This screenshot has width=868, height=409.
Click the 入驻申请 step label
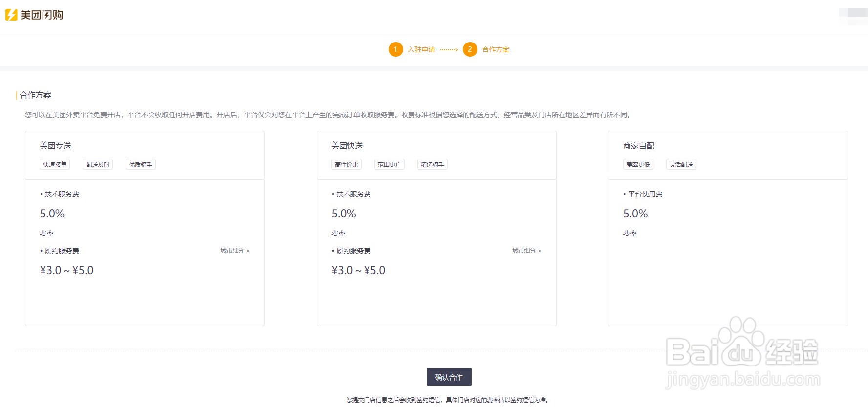(421, 49)
